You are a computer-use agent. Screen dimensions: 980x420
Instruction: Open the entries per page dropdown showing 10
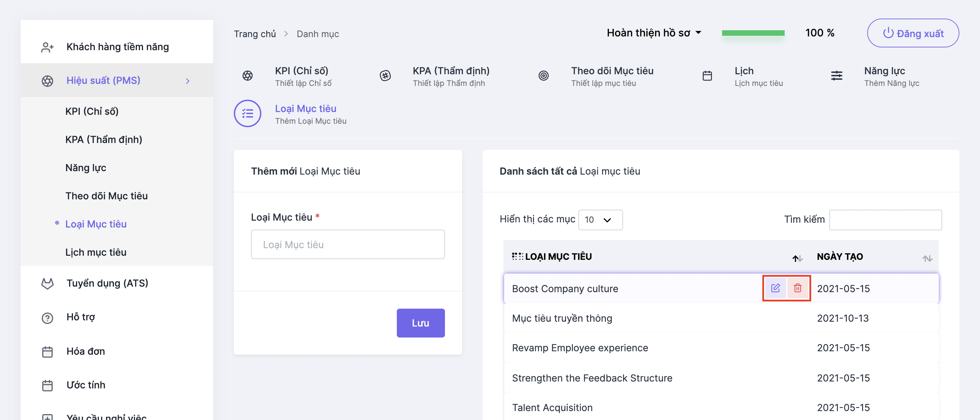[x=600, y=220]
